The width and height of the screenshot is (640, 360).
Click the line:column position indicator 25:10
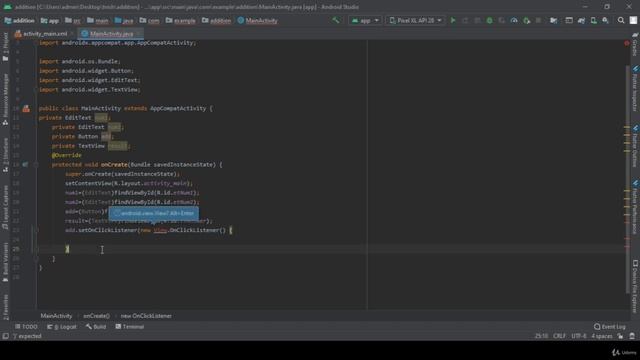click(x=542, y=336)
